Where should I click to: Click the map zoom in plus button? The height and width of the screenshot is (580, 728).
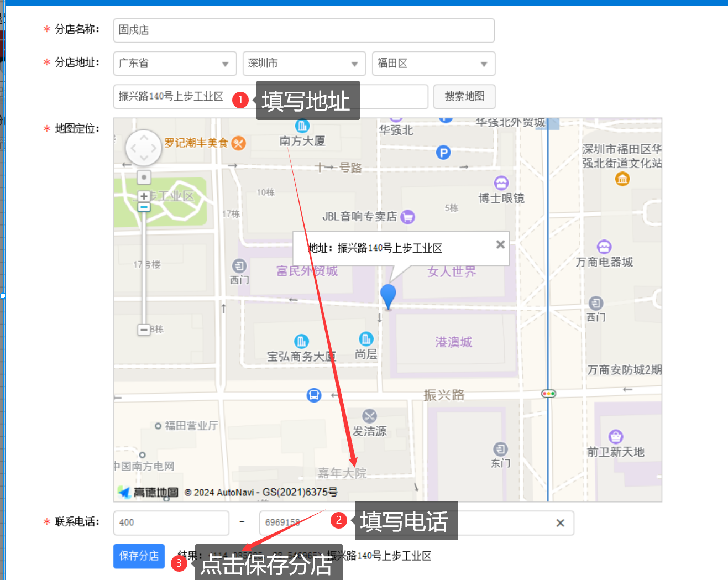click(144, 196)
